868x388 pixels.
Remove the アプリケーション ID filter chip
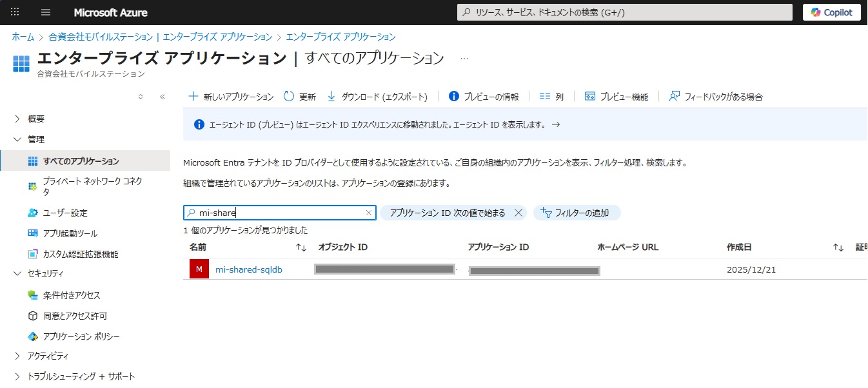[518, 213]
